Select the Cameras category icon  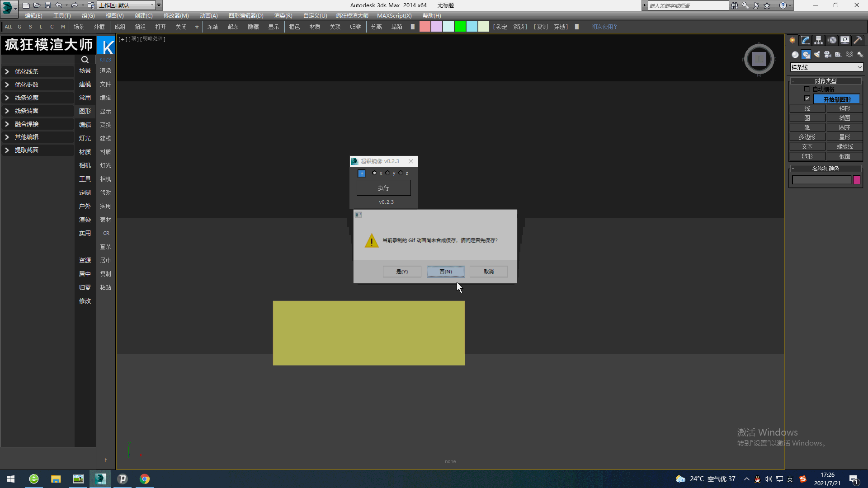828,55
